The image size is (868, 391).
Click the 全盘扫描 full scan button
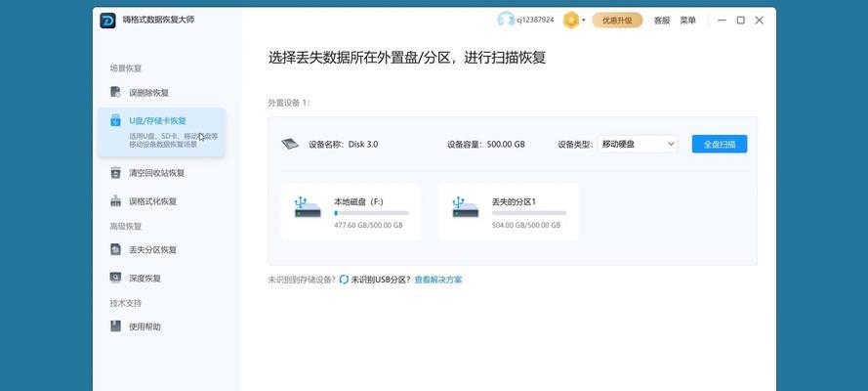coord(720,144)
